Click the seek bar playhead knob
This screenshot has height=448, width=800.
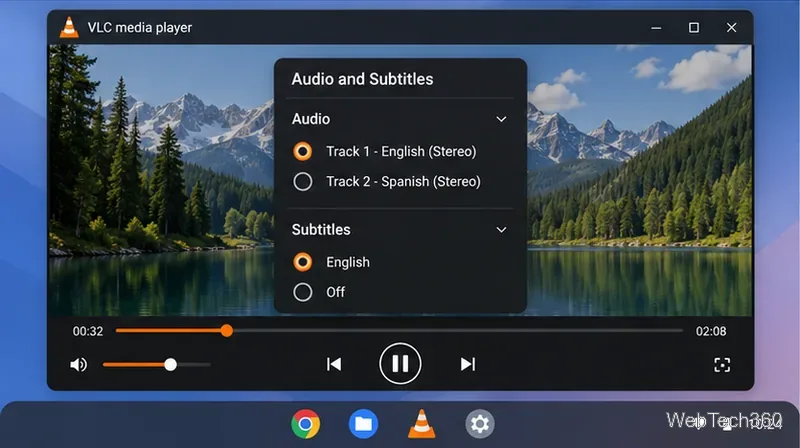click(227, 331)
